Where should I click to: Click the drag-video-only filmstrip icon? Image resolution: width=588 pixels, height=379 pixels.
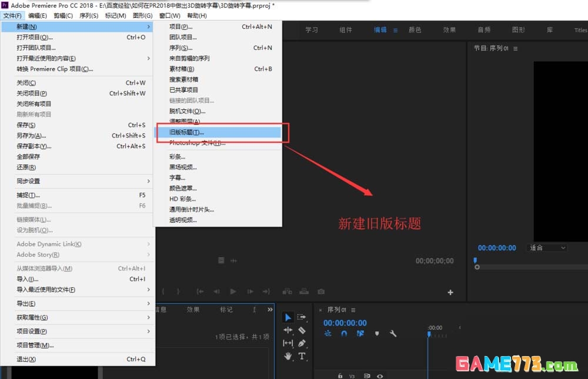click(x=221, y=260)
